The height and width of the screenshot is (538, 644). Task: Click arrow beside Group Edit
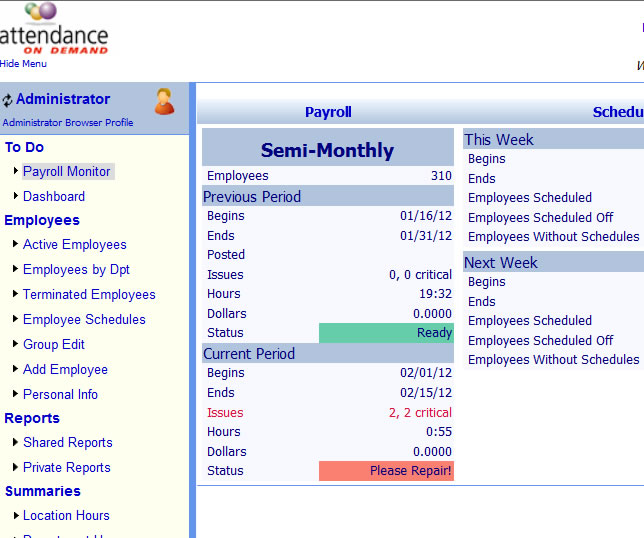(x=16, y=343)
